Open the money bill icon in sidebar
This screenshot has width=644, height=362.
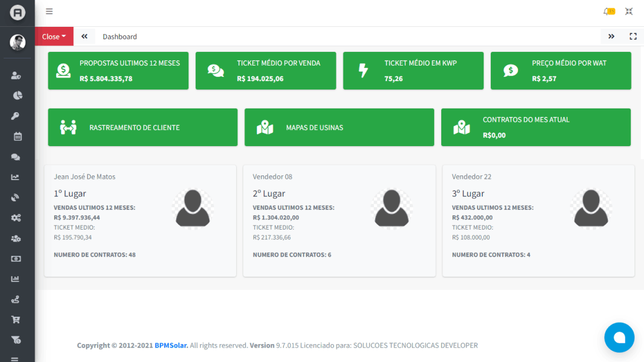pos(16,259)
